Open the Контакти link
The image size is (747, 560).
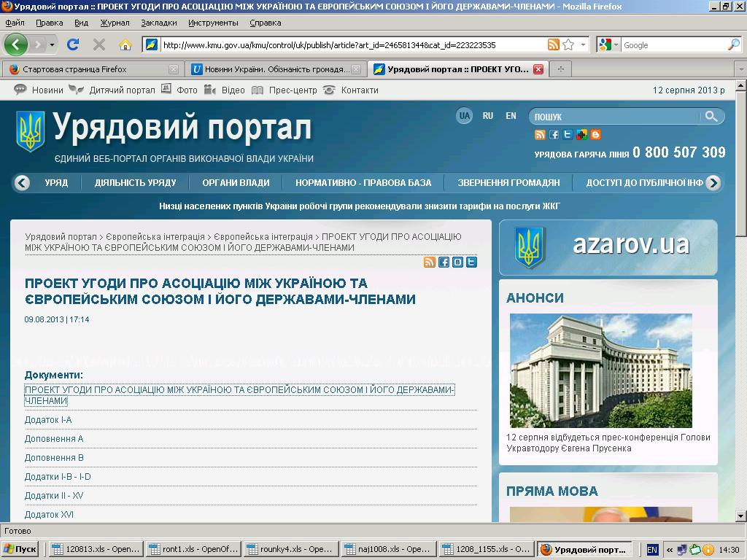[360, 90]
